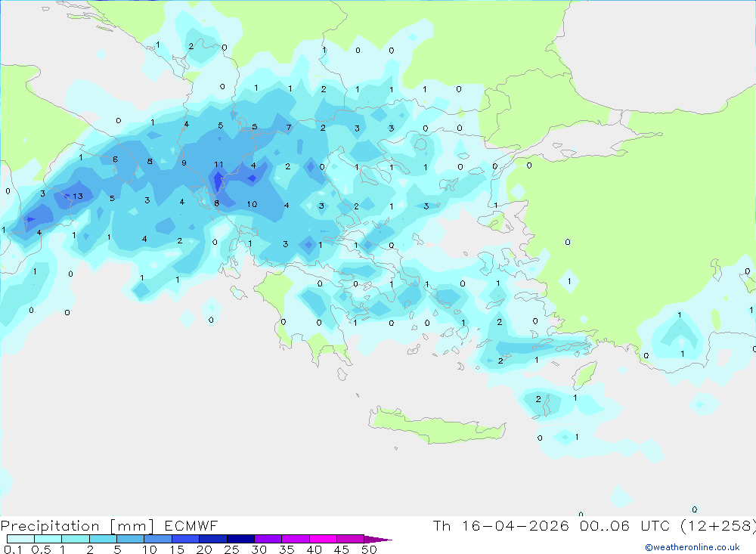This screenshot has width=756, height=554.
Task: Click the '0.1' legend scale label
Action: [x=13, y=549]
